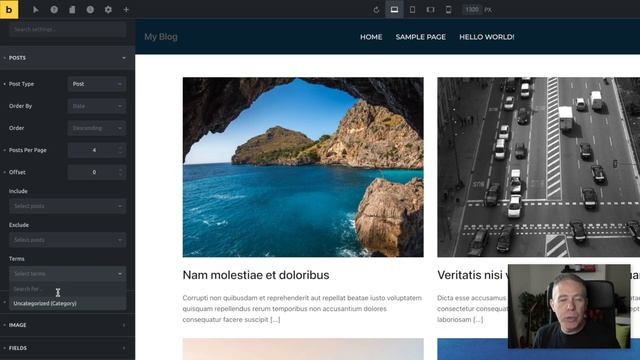Image resolution: width=640 pixels, height=360 pixels.
Task: Switch to mobile portrait preview icon
Action: (x=448, y=9)
